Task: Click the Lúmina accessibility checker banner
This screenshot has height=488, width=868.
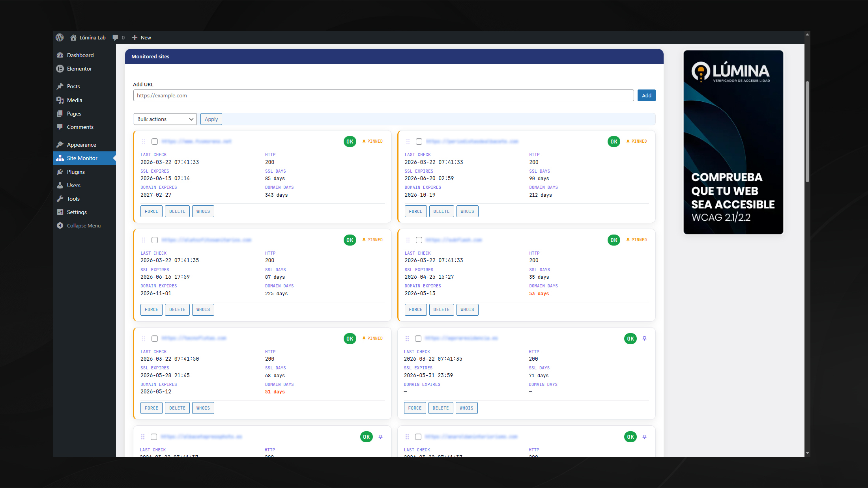Action: pyautogui.click(x=733, y=142)
